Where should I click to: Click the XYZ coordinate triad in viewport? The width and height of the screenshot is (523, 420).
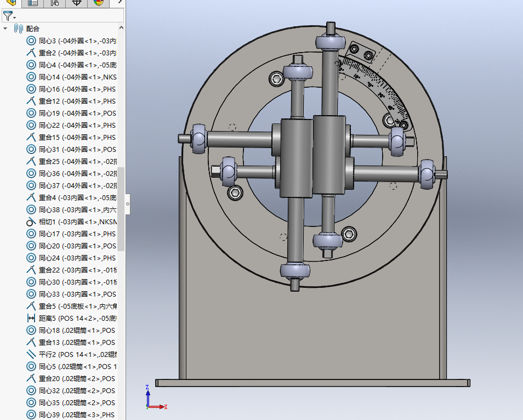156,398
